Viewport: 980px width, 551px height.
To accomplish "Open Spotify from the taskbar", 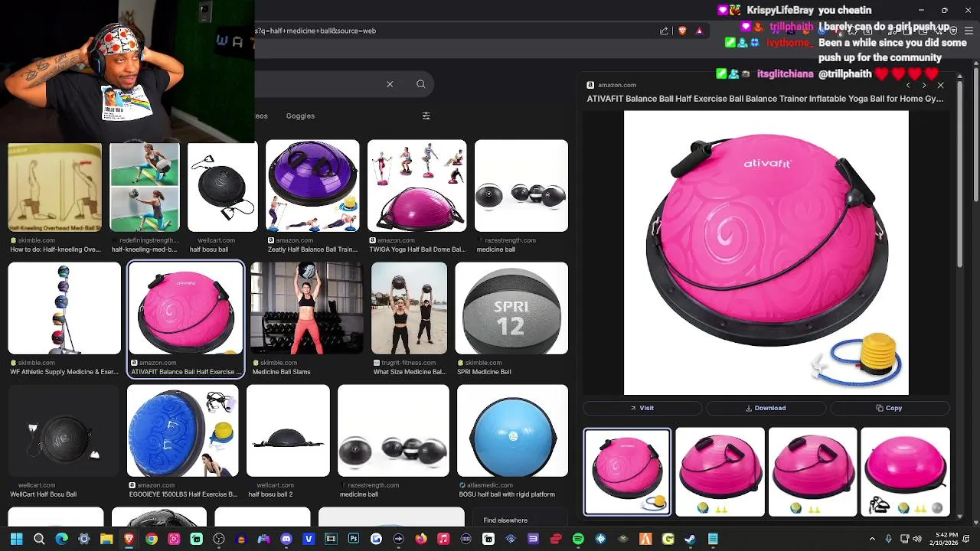I will click(578, 540).
